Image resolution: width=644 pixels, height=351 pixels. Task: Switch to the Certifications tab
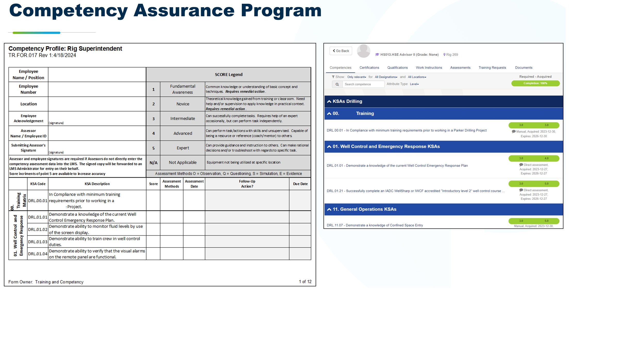pyautogui.click(x=369, y=67)
